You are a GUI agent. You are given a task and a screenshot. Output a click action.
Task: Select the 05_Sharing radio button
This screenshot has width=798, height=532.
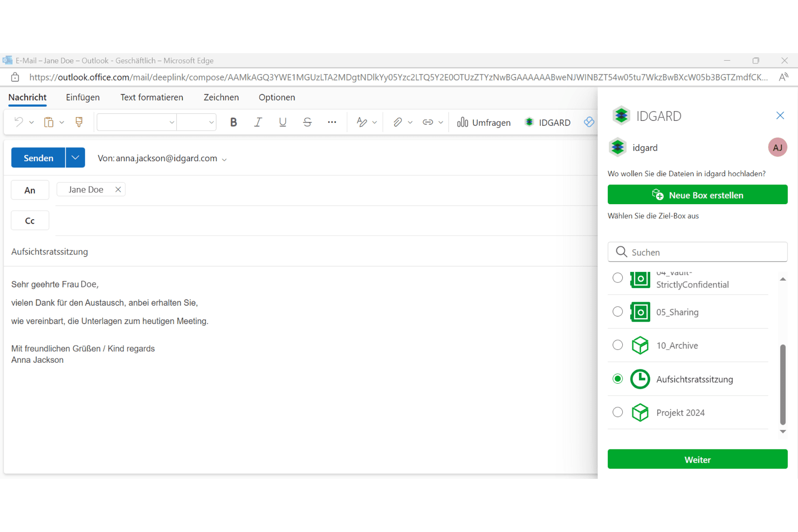click(618, 311)
